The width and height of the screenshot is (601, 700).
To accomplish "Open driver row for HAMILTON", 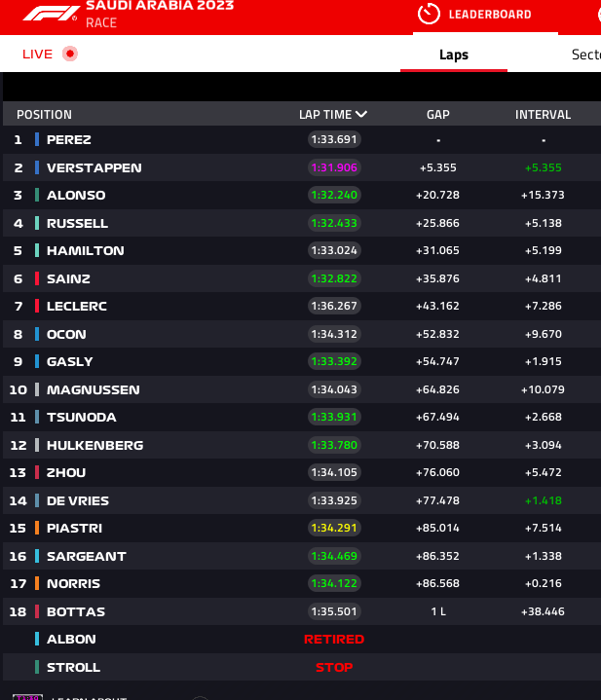I will pyautogui.click(x=302, y=250).
